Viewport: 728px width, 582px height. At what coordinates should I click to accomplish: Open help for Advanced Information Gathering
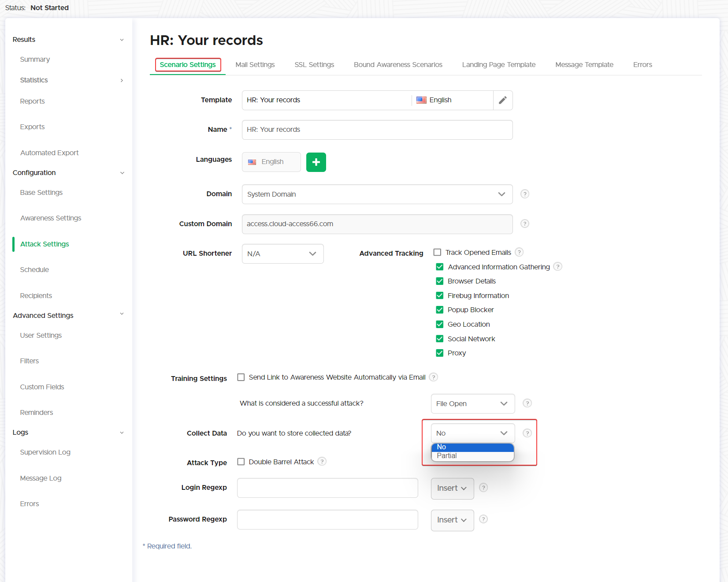tap(557, 267)
